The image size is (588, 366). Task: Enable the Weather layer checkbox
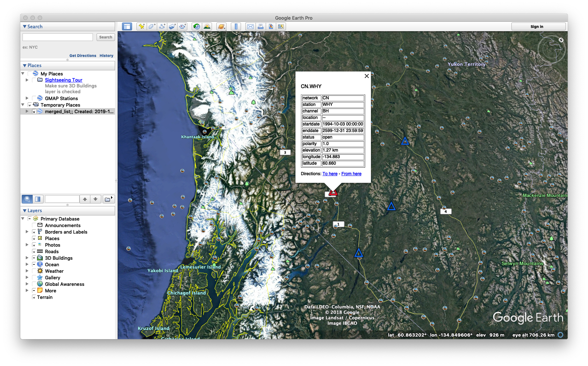34,271
